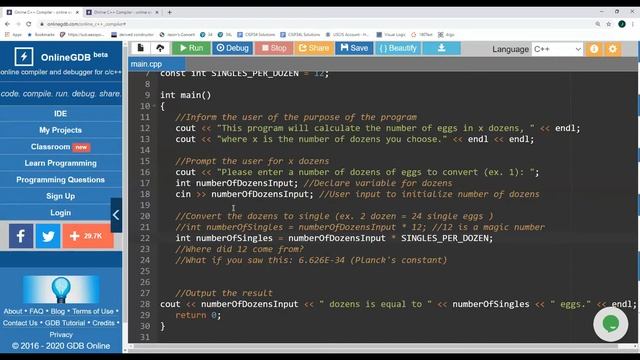The image size is (640, 360).
Task: Open the Language C++ dropdown
Action: 557,49
